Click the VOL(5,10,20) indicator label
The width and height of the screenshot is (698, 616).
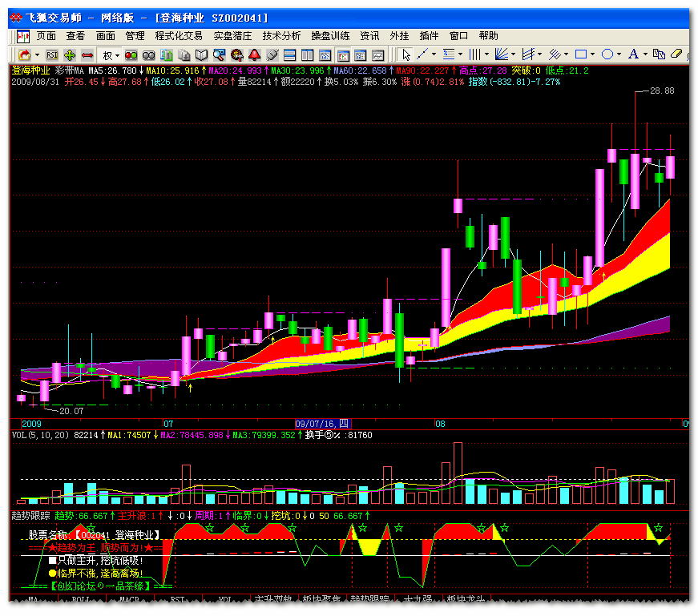(x=40, y=435)
